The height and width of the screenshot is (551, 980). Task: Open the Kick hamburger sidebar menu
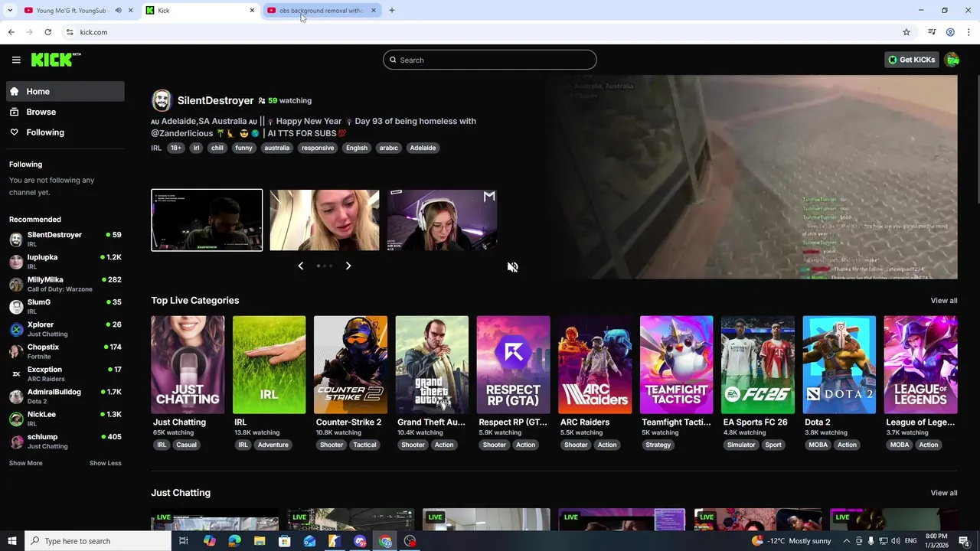(16, 60)
